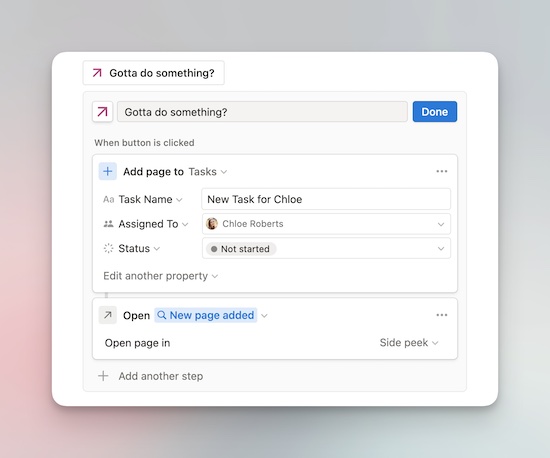Click the Aa icon beside Task Name
550x458 pixels.
(x=108, y=200)
